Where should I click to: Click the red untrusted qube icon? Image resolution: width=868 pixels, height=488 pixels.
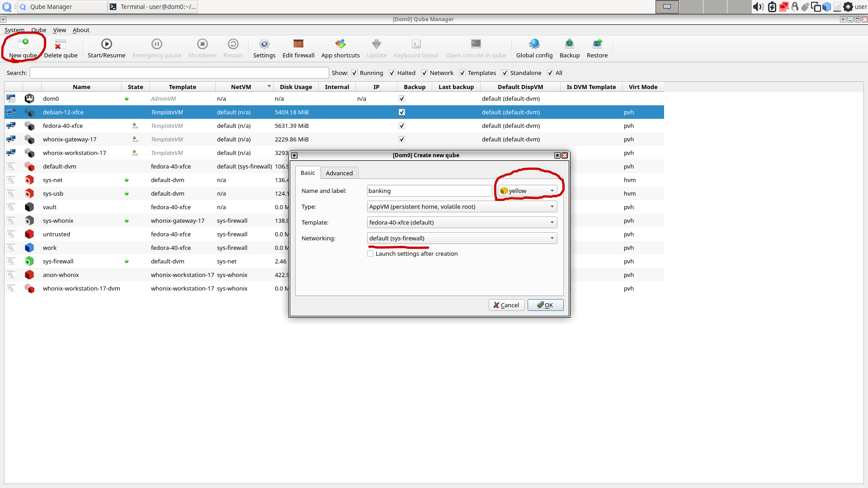pos(29,234)
